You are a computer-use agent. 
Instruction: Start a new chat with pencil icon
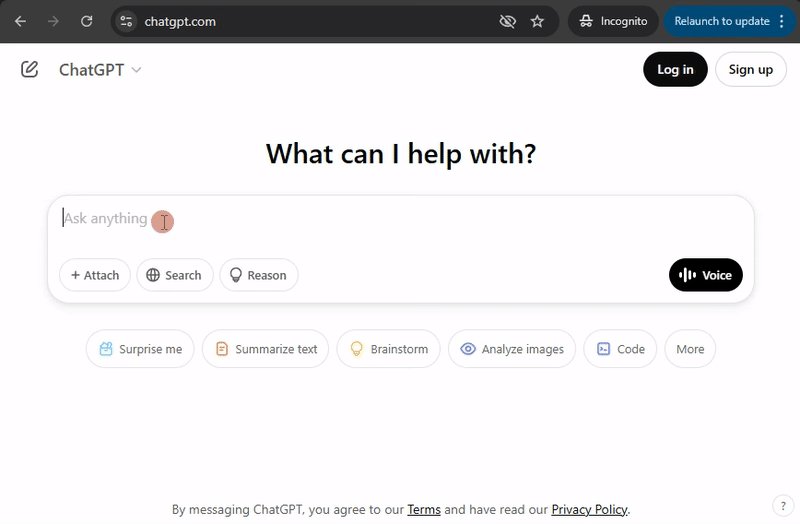tap(30, 69)
